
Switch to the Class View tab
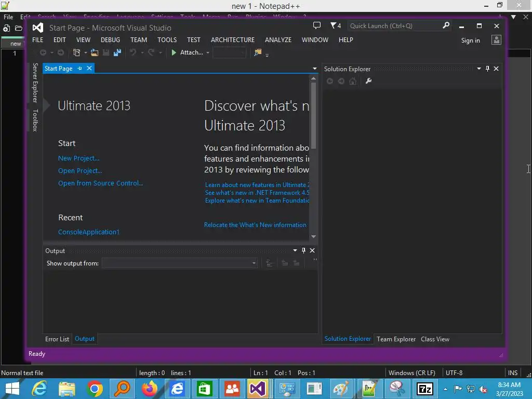click(x=435, y=339)
